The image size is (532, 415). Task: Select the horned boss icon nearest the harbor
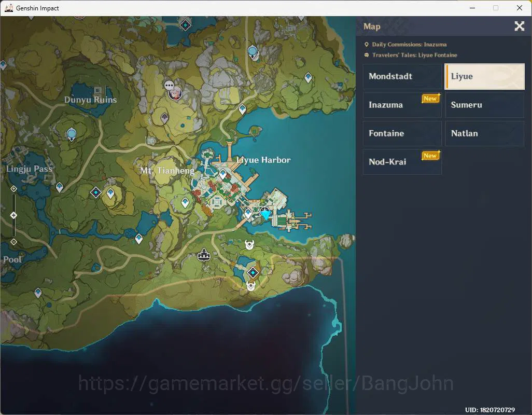(x=250, y=245)
